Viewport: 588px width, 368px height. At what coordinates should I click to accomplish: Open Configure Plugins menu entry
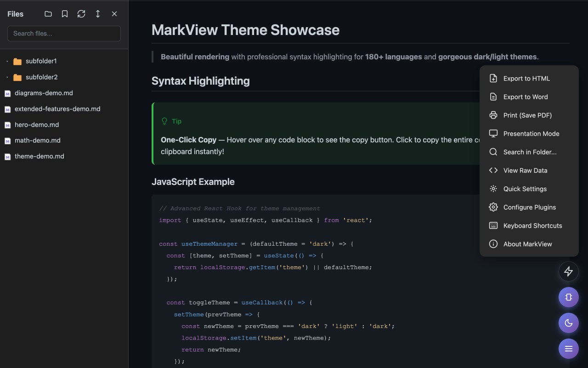point(529,207)
